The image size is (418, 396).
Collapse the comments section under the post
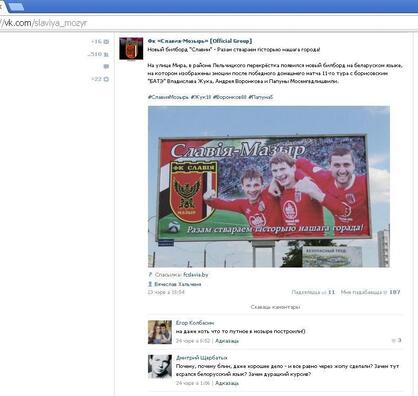[275, 307]
